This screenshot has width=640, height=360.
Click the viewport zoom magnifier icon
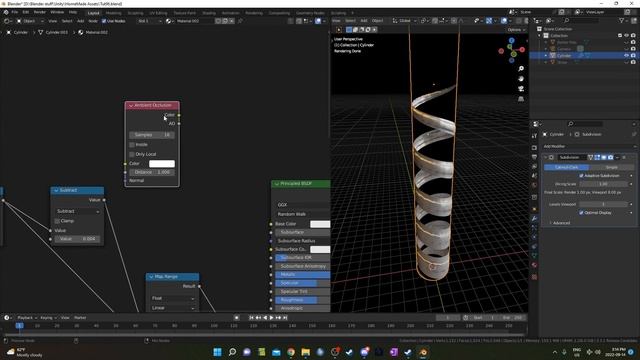(521, 69)
